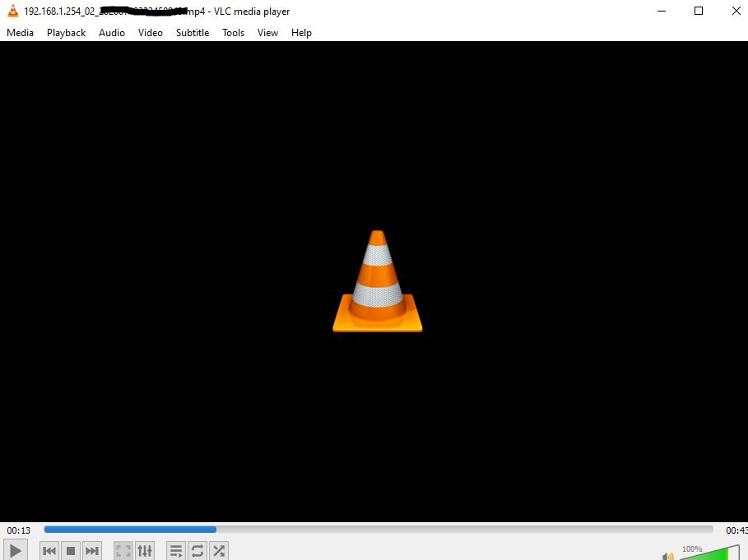
Task: Expand the Subtitle menu
Action: click(x=193, y=33)
